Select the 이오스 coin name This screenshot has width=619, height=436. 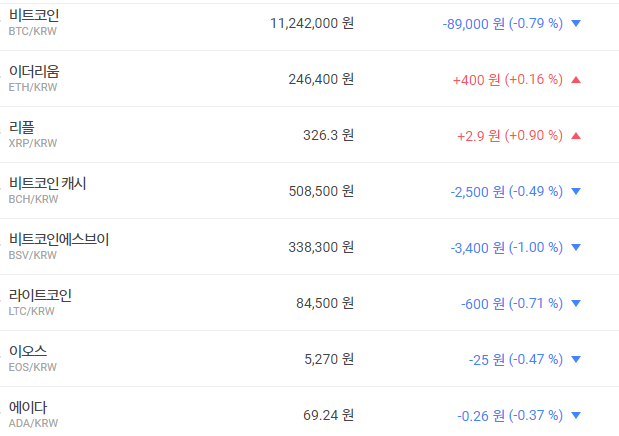[x=27, y=352]
